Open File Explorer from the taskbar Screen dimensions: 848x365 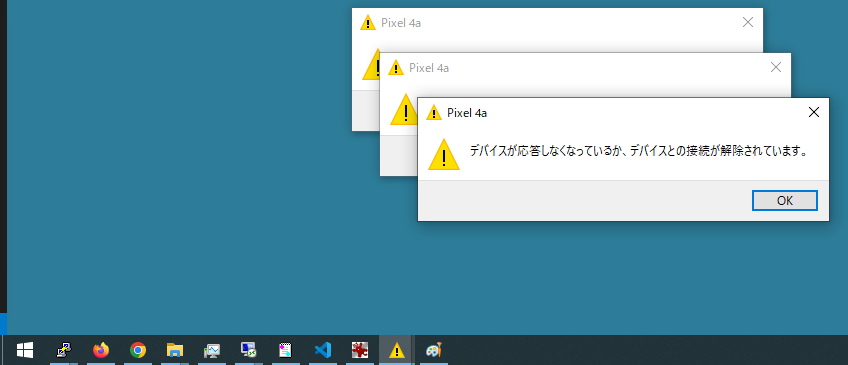coord(175,350)
